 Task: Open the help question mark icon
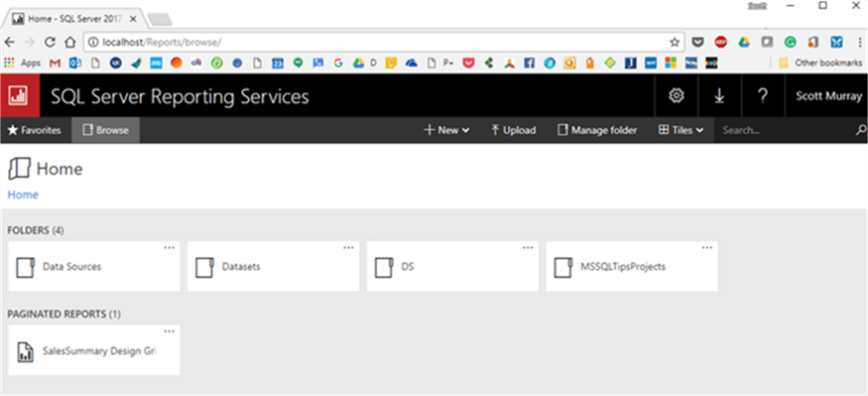pos(762,96)
